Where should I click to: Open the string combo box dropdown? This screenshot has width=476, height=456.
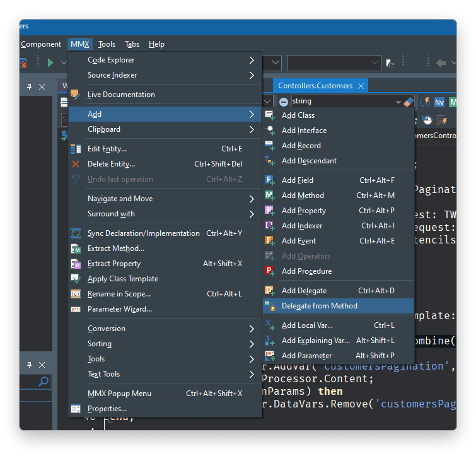click(398, 102)
